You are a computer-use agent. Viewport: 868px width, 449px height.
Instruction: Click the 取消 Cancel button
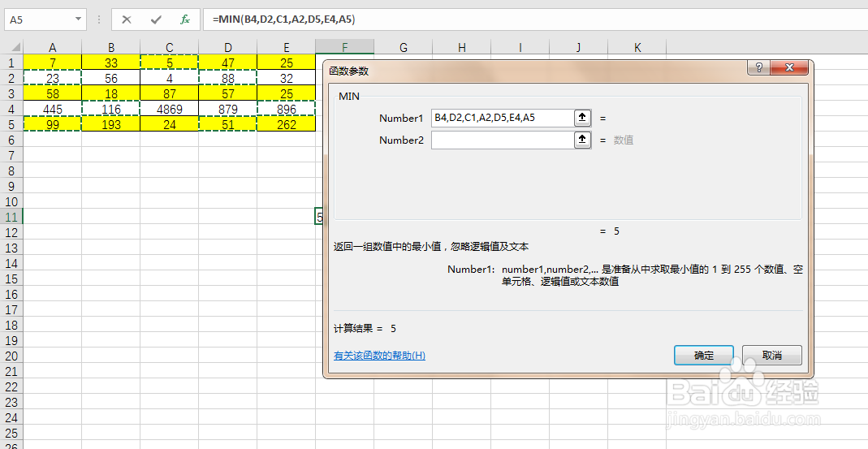[771, 356]
